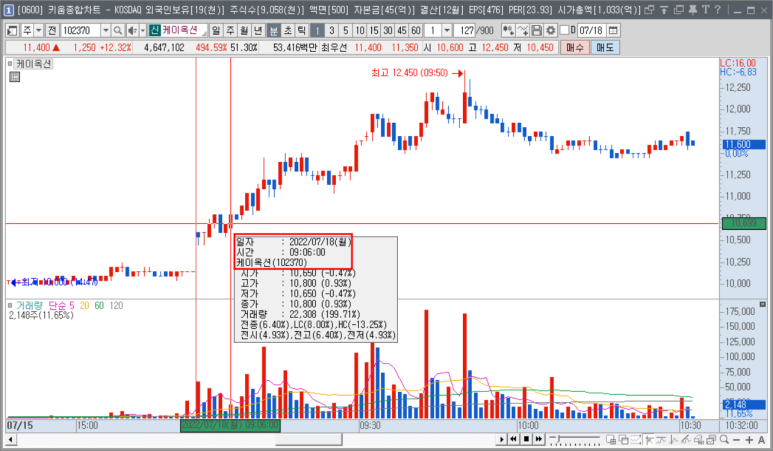Image resolution: width=773 pixels, height=451 pixels.
Task: Click the stock code 102370 input field
Action: [x=80, y=31]
